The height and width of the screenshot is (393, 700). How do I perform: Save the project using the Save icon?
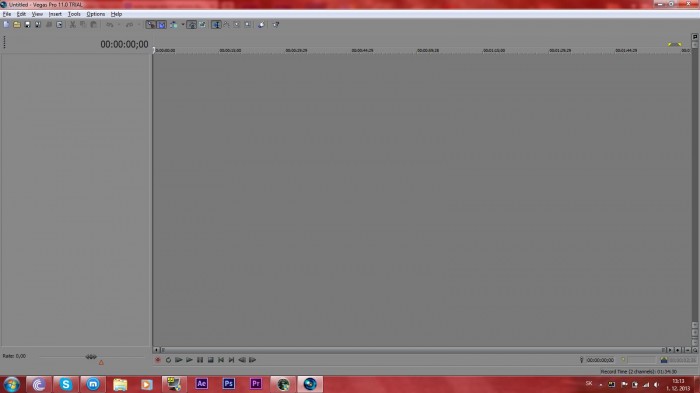[x=27, y=25]
